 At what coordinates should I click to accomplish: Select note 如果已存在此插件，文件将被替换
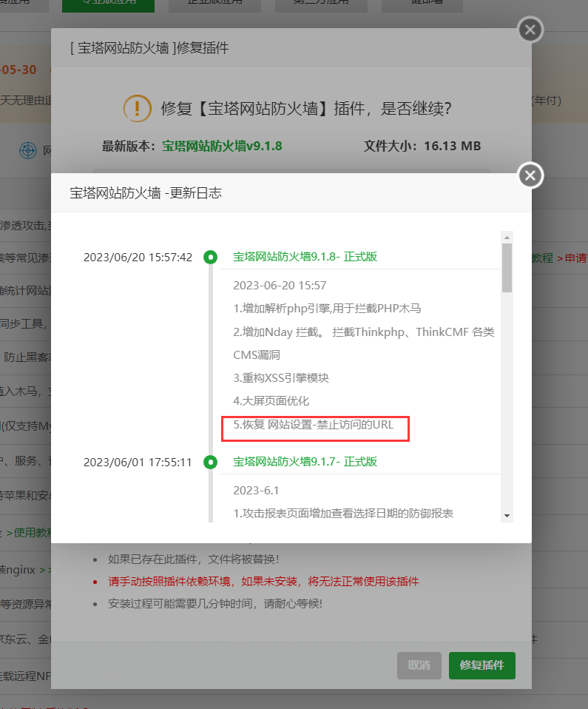[194, 560]
